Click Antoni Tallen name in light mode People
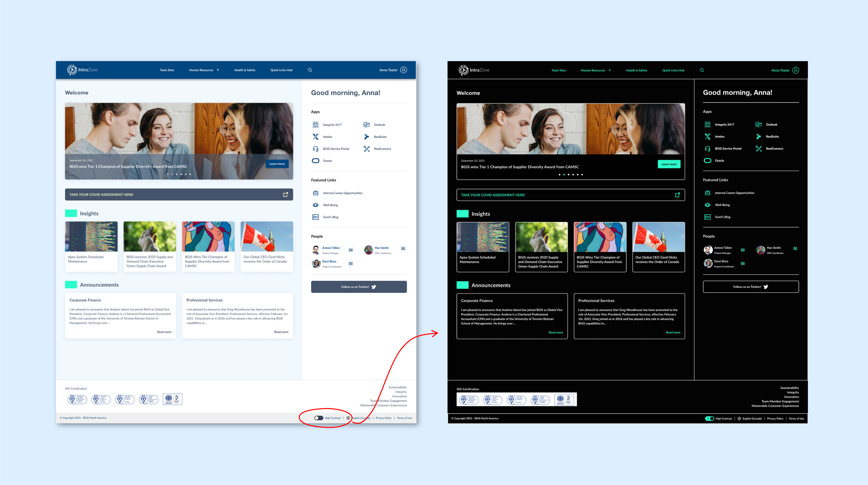 click(x=331, y=248)
